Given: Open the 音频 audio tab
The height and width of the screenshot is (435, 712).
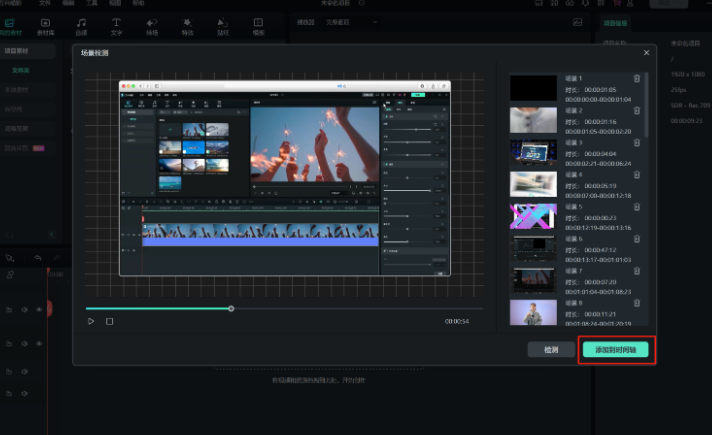Looking at the screenshot, I should point(81,25).
